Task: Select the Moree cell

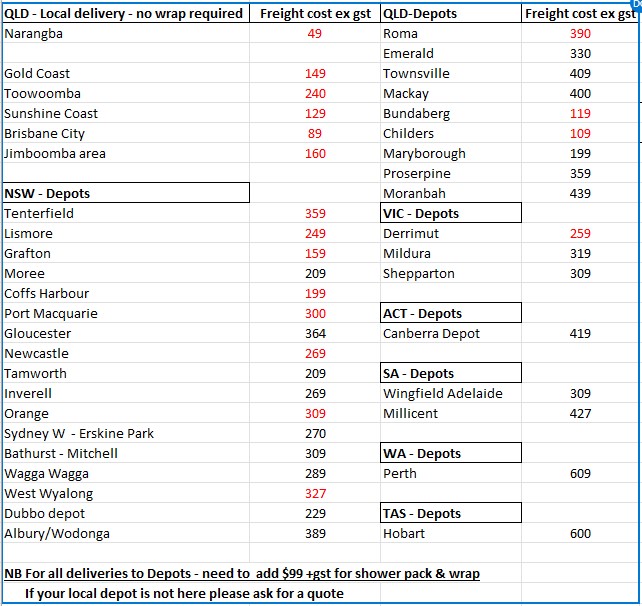Action: point(126,274)
